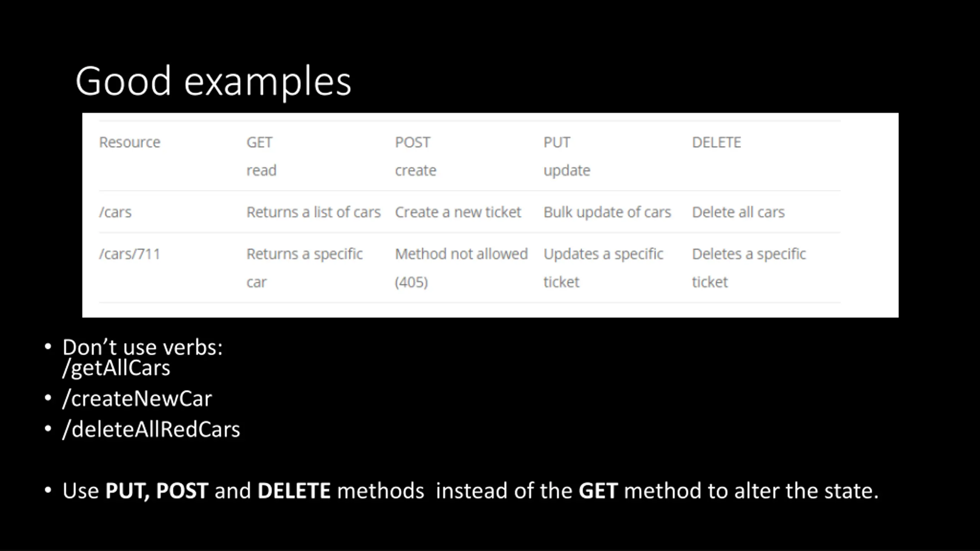The image size is (980, 551).
Task: Click the "Don't use verbs:" text
Action: click(x=142, y=347)
